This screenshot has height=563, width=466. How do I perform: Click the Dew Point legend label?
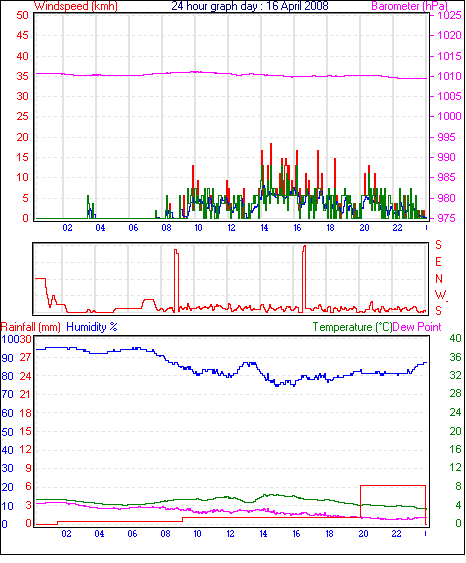point(417,327)
